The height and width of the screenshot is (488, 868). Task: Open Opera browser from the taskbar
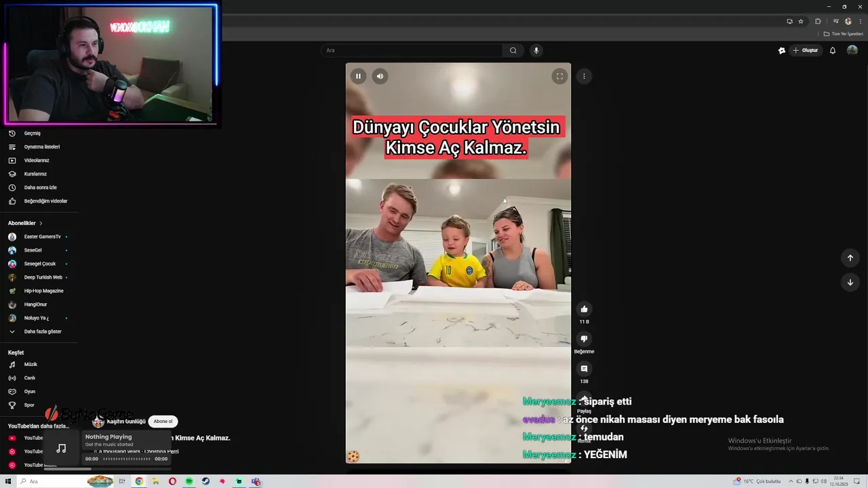click(x=172, y=481)
